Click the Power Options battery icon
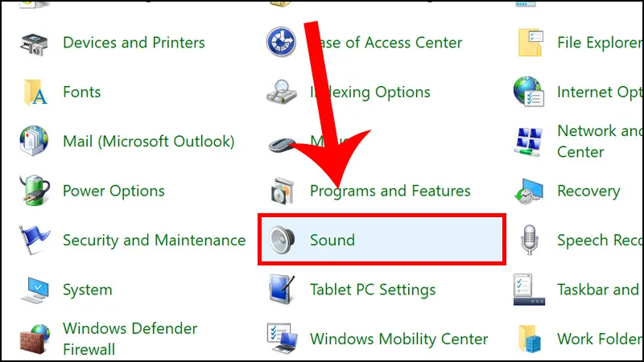Viewport: 644px width, 362px height. [35, 190]
